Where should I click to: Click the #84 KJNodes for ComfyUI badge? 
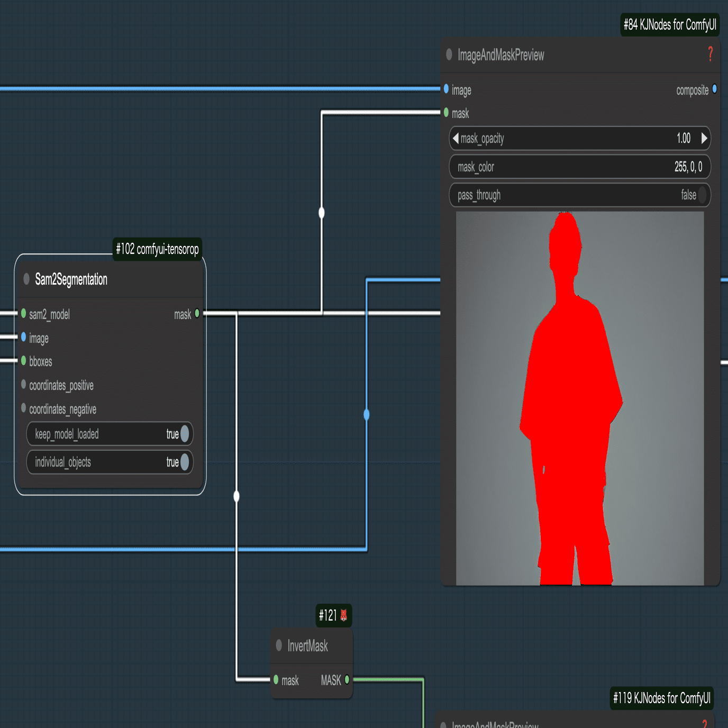pos(670,25)
